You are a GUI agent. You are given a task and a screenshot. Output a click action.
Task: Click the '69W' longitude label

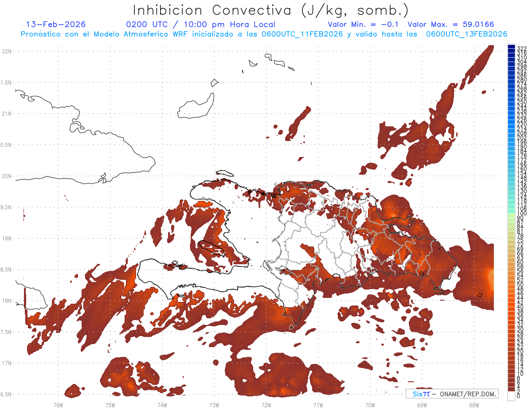(x=422, y=405)
